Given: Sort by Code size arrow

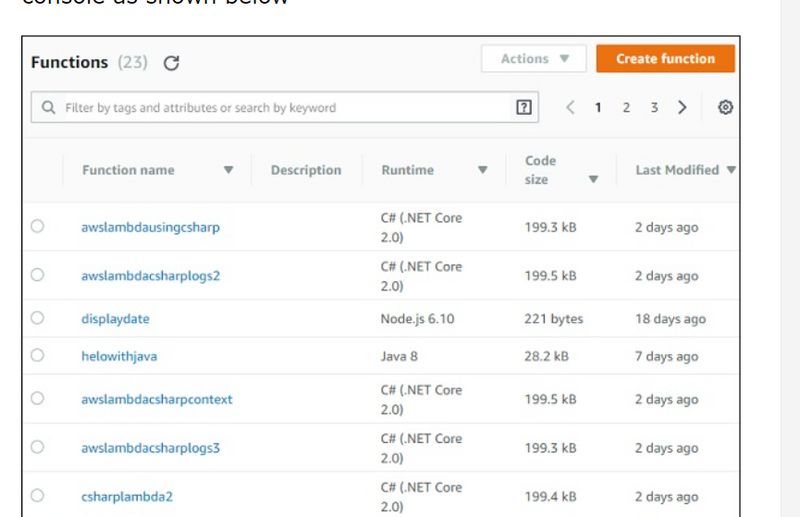Looking at the screenshot, I should [x=593, y=180].
